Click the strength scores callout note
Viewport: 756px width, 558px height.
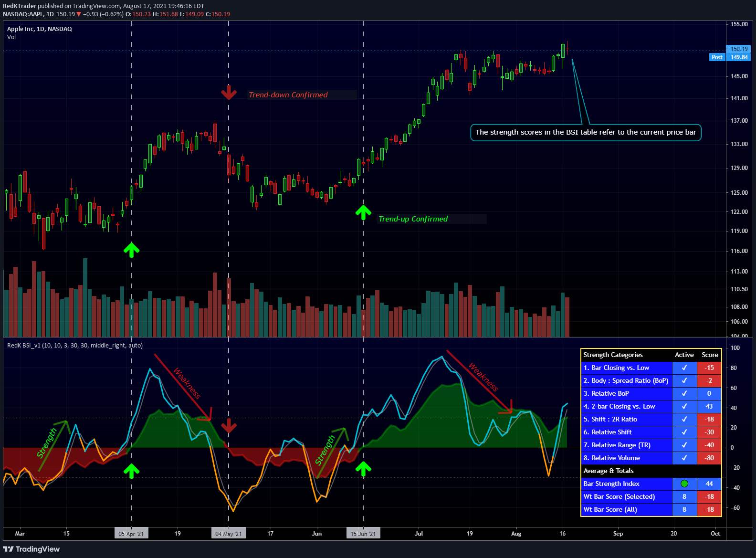(586, 133)
